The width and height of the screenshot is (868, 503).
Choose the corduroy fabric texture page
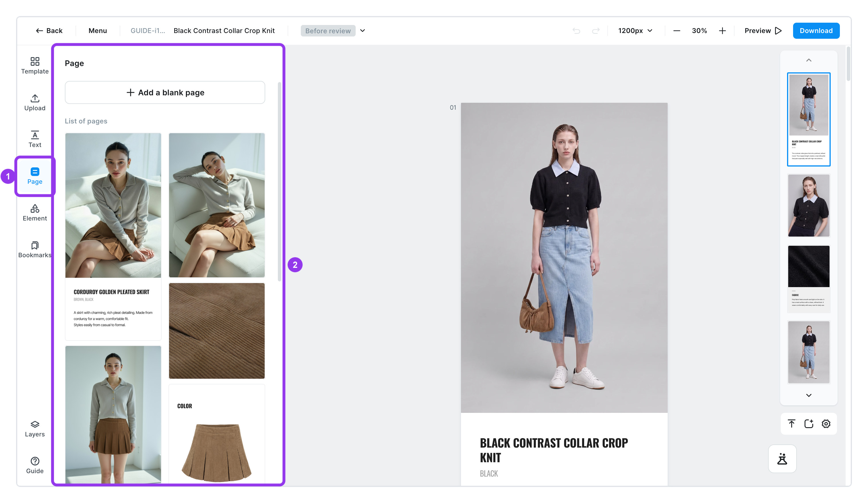217,331
